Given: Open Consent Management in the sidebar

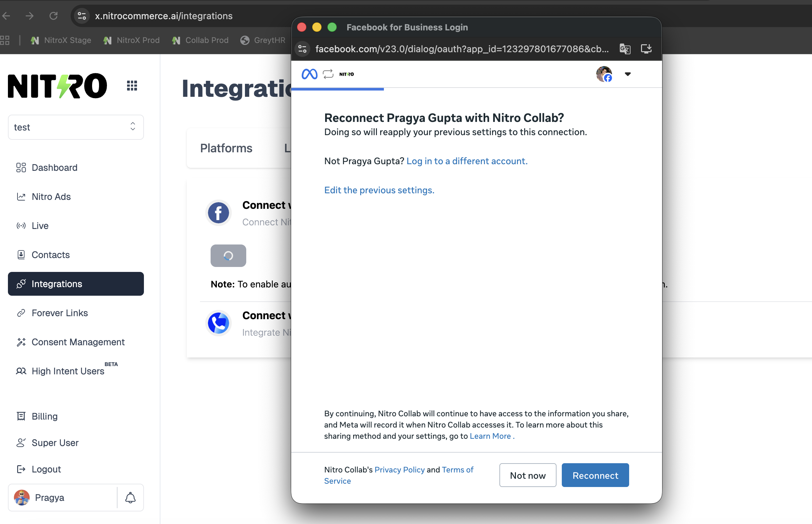Looking at the screenshot, I should pyautogui.click(x=76, y=342).
